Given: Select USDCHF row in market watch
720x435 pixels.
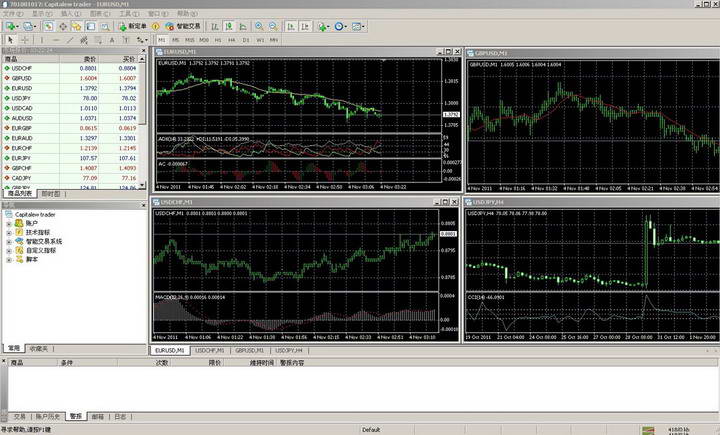Looking at the screenshot, I should (x=70, y=68).
